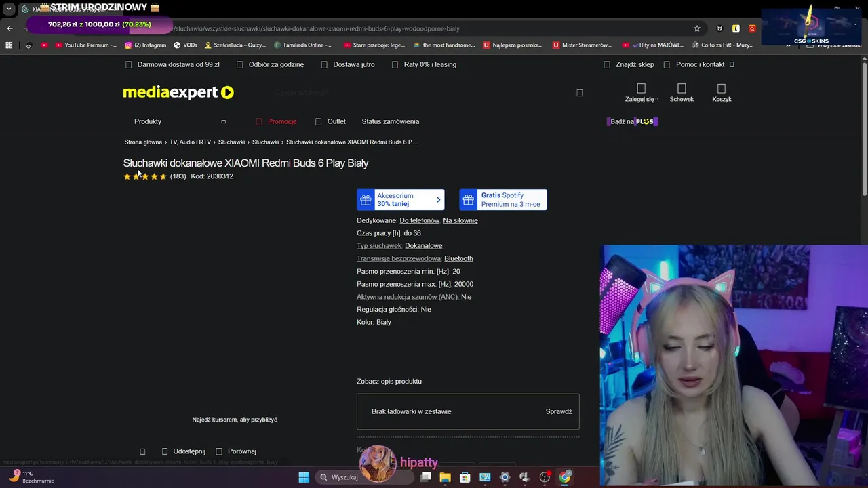The image size is (868, 488).
Task: Click Zobacz opis produktu
Action: coord(389,381)
